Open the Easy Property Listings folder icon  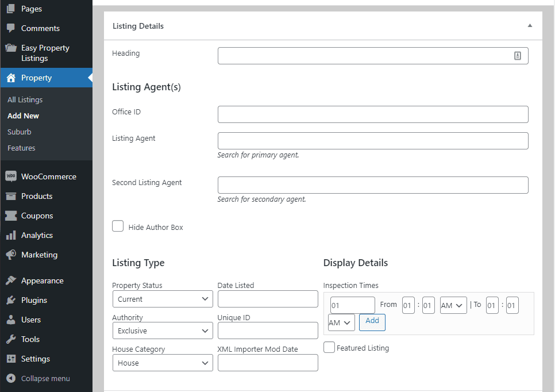pyautogui.click(x=11, y=48)
